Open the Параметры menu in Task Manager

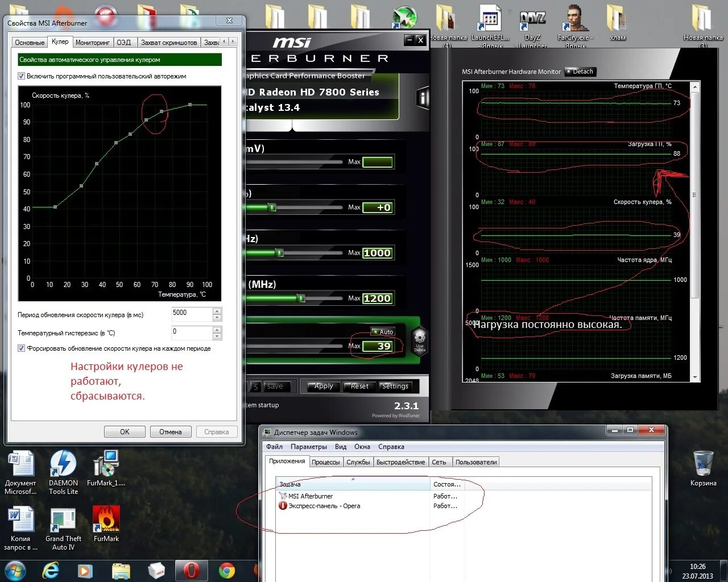coord(308,447)
